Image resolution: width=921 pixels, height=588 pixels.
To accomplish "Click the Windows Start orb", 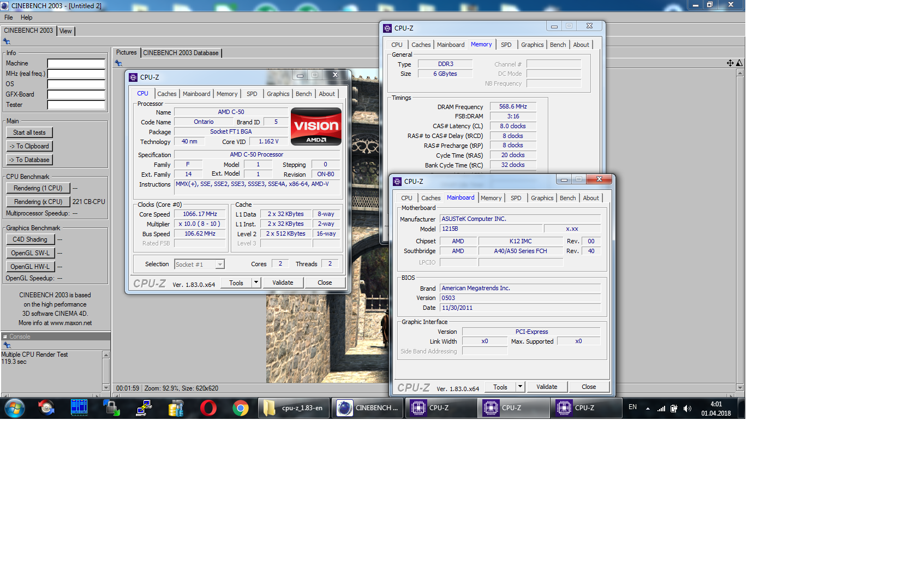I will tap(15, 408).
